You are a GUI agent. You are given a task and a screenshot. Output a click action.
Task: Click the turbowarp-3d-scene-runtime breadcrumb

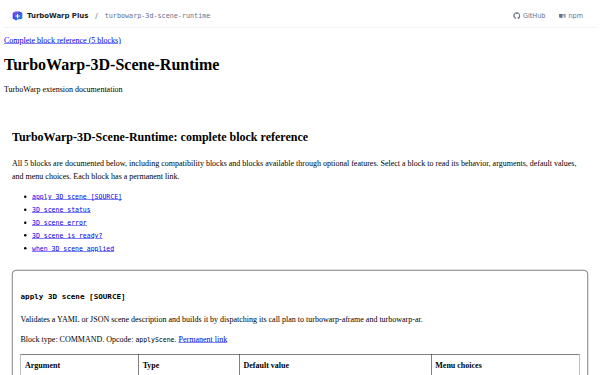coord(157,16)
